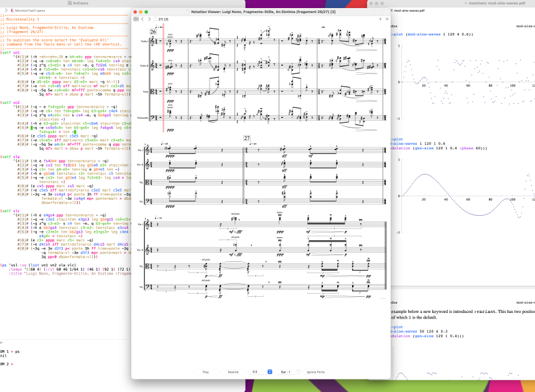
Task: Click the X icon in viewer toolbar
Action: [x=386, y=19]
